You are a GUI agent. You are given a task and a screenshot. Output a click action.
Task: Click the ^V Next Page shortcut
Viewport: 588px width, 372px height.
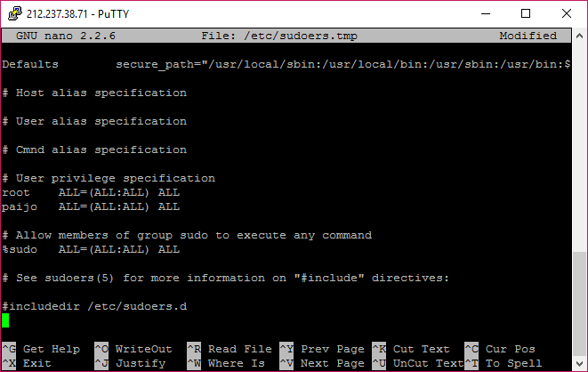[322, 363]
